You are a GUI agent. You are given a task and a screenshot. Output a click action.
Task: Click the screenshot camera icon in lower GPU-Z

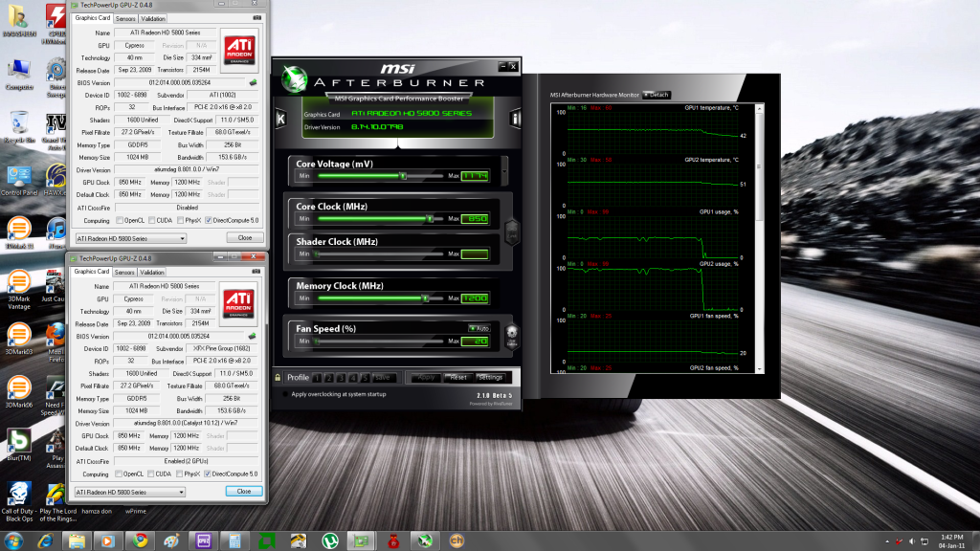pyautogui.click(x=256, y=272)
